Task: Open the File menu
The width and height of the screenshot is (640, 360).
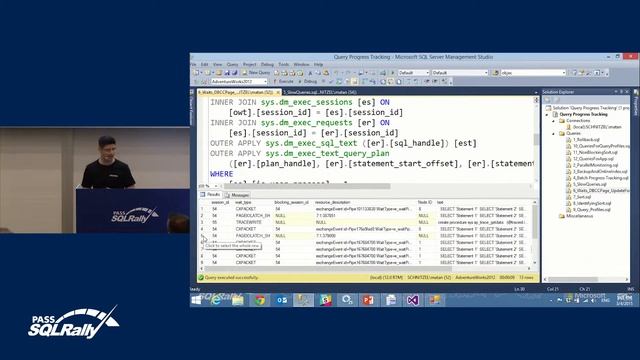Action: [x=193, y=64]
